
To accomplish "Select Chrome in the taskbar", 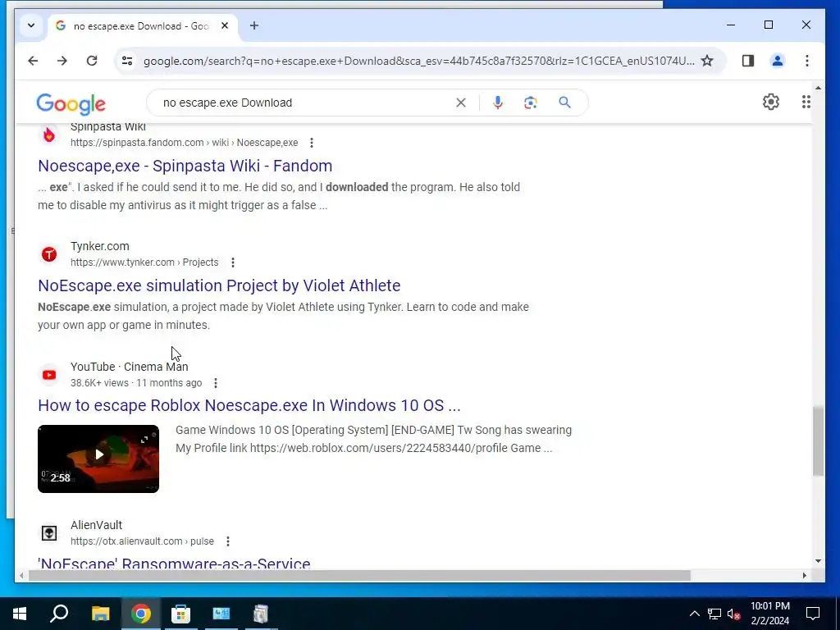I will point(140,614).
